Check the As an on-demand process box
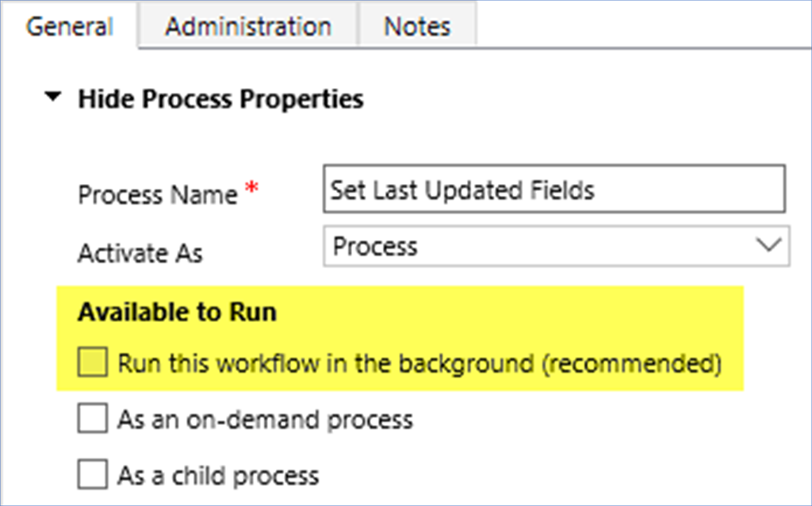Image resolution: width=812 pixels, height=506 pixels. (93, 420)
